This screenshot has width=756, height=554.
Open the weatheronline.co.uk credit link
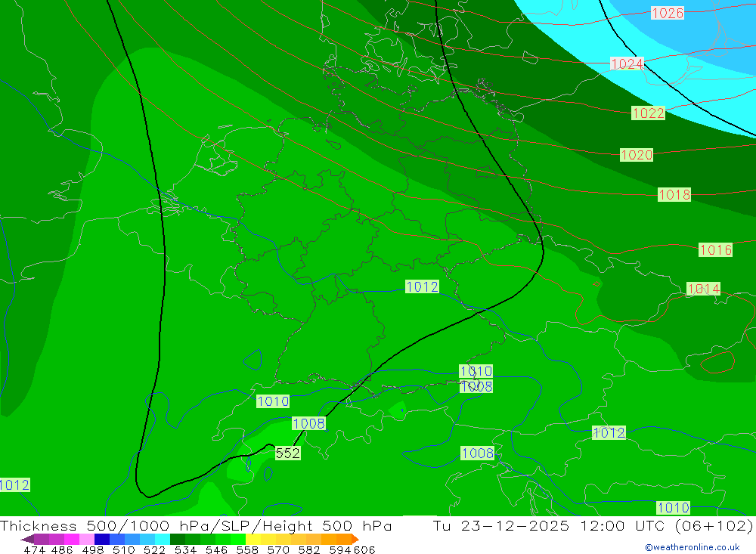[692, 547]
